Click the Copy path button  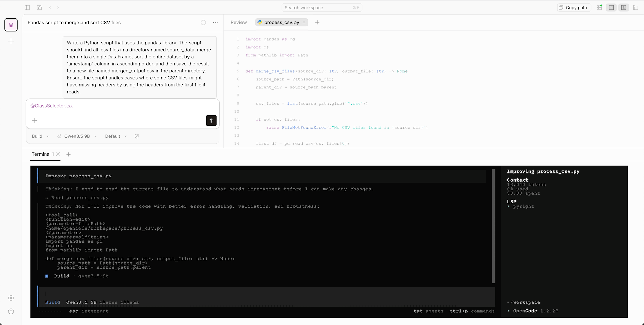(573, 7)
